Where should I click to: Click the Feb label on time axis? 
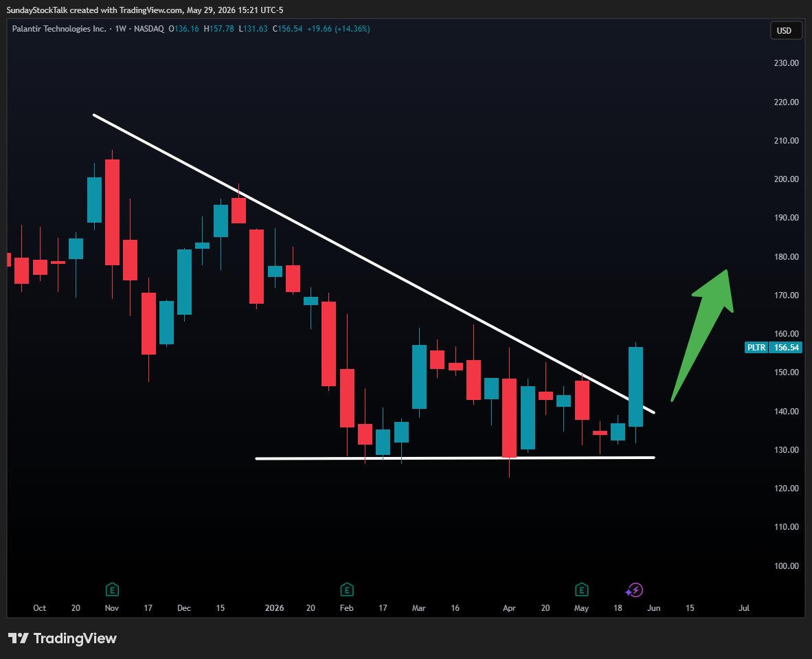click(x=346, y=607)
